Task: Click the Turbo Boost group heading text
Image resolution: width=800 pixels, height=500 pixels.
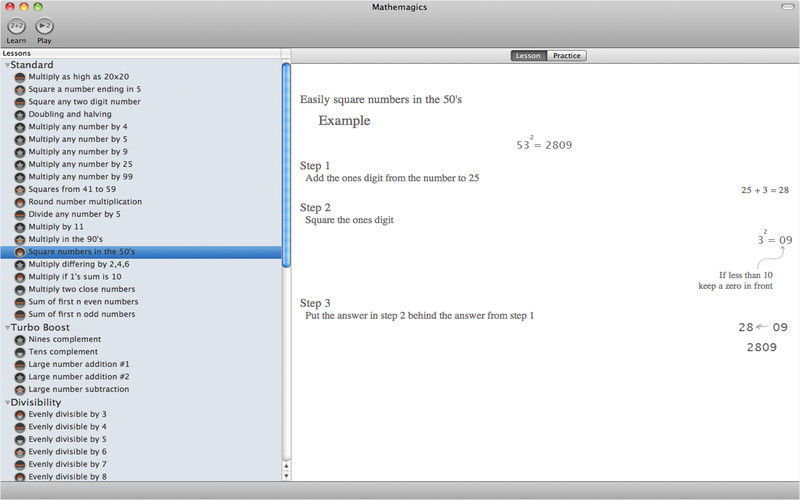Action: (40, 328)
